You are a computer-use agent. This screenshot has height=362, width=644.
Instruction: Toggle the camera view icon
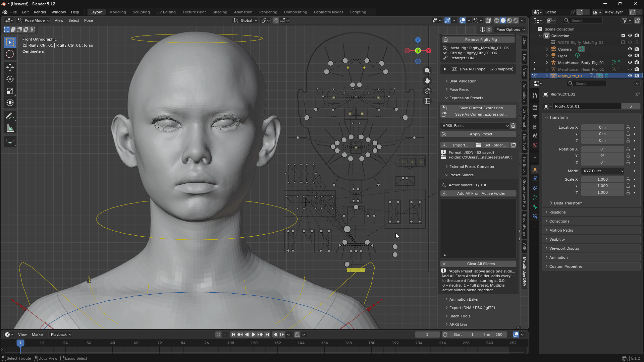pyautogui.click(x=427, y=91)
